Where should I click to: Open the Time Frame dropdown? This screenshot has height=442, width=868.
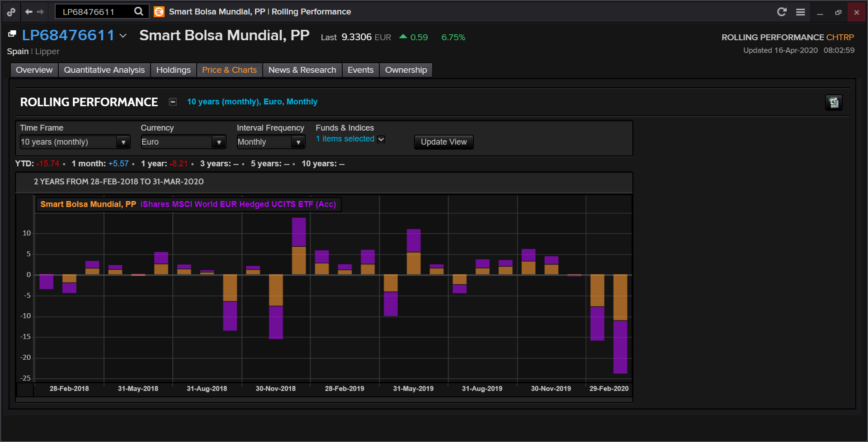coord(75,142)
